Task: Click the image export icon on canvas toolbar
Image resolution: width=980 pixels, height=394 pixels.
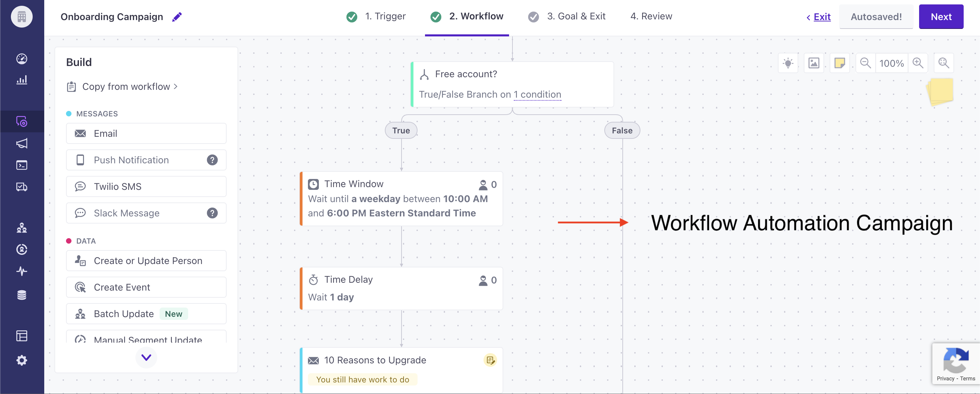Action: [x=814, y=63]
